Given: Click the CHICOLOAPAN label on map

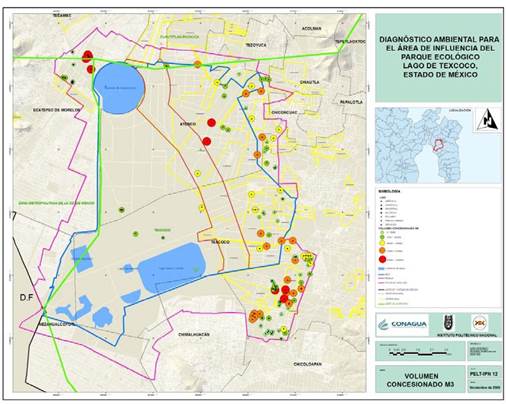Looking at the screenshot, I should 308,364.
